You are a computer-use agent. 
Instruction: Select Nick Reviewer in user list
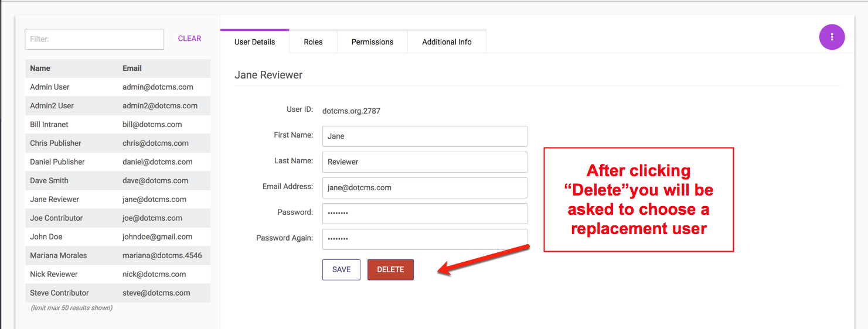pyautogui.click(x=117, y=275)
